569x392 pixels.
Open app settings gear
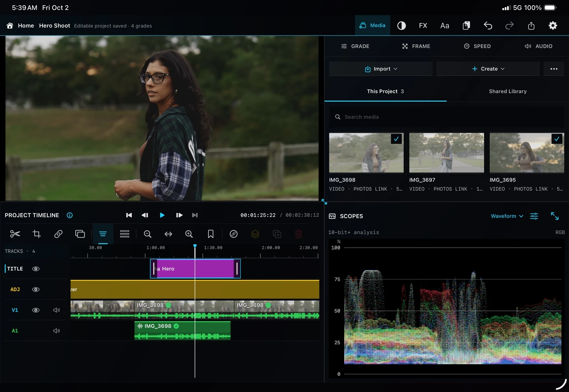[553, 26]
